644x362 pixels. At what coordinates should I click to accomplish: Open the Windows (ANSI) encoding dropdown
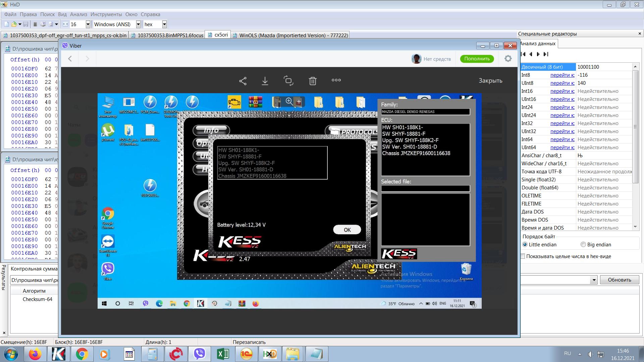coord(138,24)
